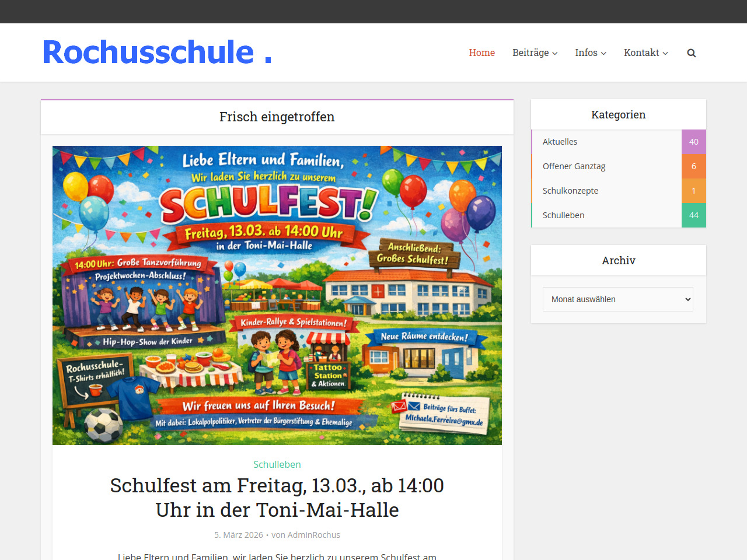Viewport: 747px width, 560px height.
Task: Open the Kontakt menu item
Action: pos(641,52)
